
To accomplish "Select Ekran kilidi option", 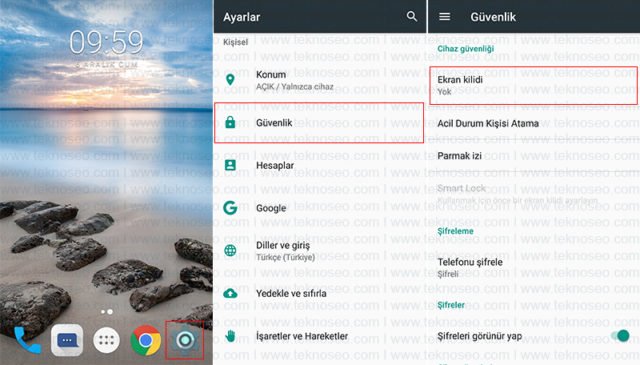I will pos(533,85).
